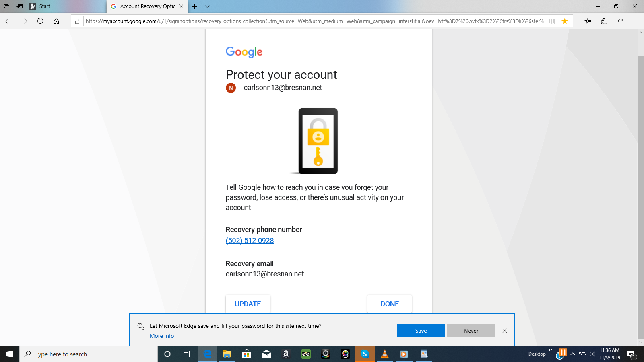The image size is (644, 362).
Task: Set these tabs aside
Action: pyautogui.click(x=19, y=6)
